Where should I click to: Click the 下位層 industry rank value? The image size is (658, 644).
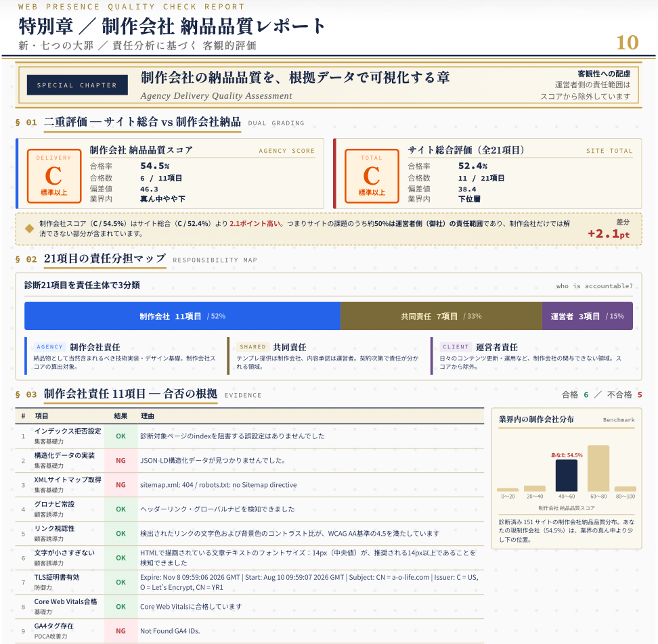pyautogui.click(x=469, y=199)
